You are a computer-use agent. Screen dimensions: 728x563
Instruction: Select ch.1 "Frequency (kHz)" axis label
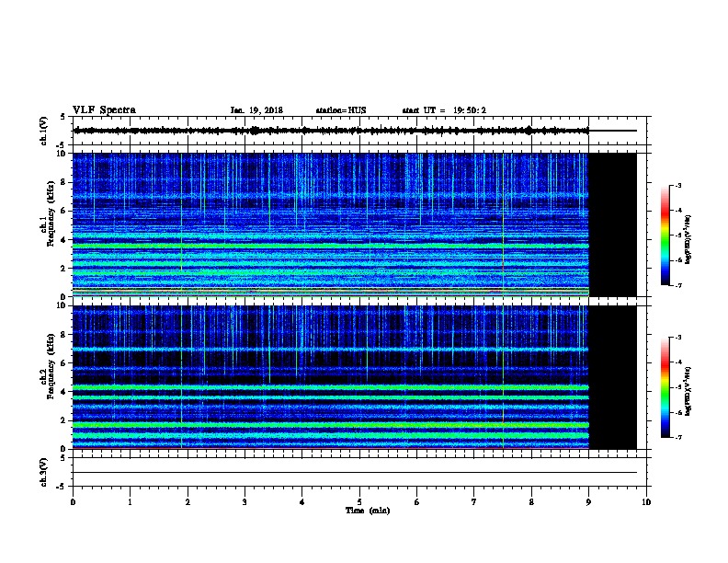coord(51,213)
